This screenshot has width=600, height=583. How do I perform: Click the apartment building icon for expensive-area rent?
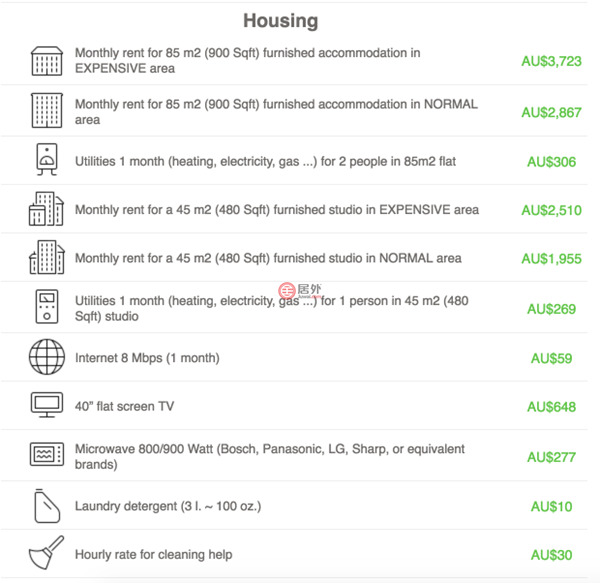pos(46,61)
